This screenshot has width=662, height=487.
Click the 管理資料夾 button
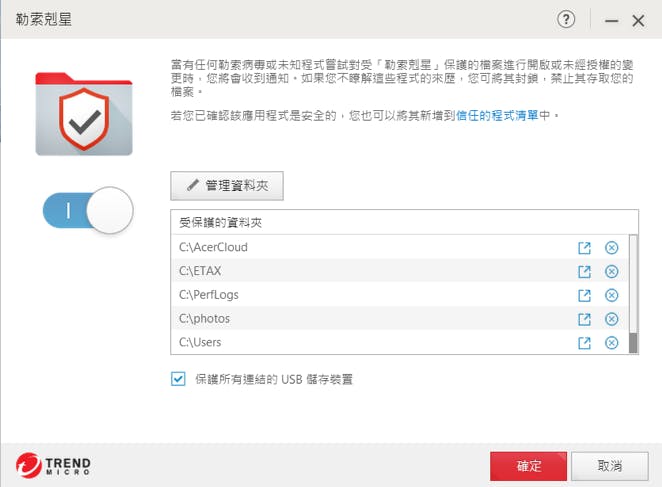point(227,186)
